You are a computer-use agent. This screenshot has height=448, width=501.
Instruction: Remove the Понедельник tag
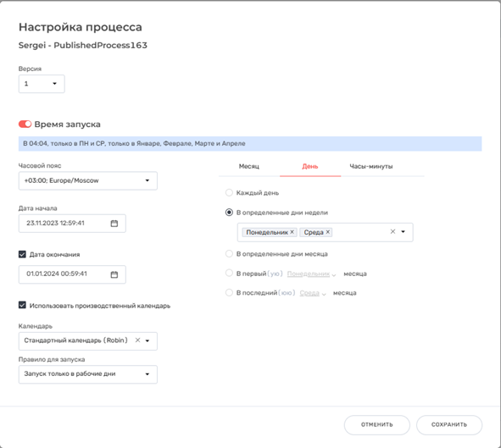pyautogui.click(x=292, y=232)
